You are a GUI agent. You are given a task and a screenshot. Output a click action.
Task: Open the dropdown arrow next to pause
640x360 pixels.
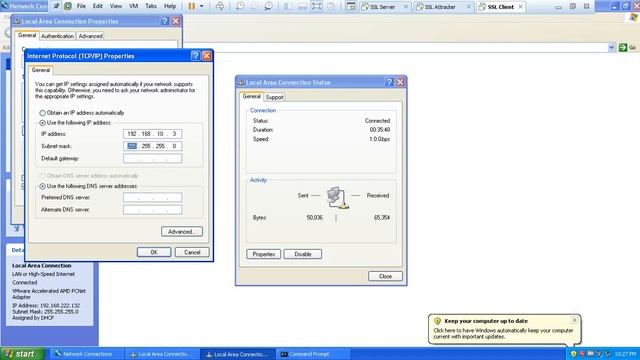201,6
